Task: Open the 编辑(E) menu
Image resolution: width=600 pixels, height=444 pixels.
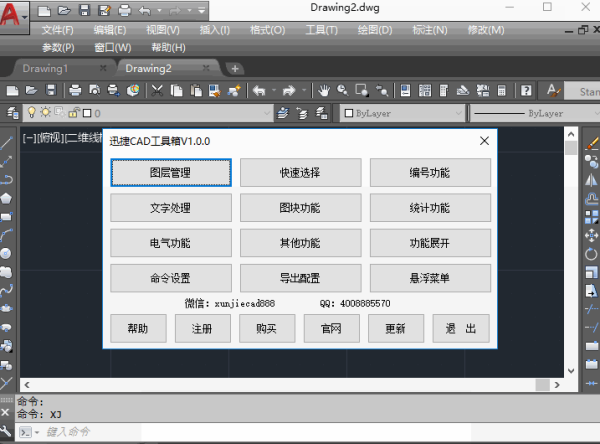Action: (110, 30)
